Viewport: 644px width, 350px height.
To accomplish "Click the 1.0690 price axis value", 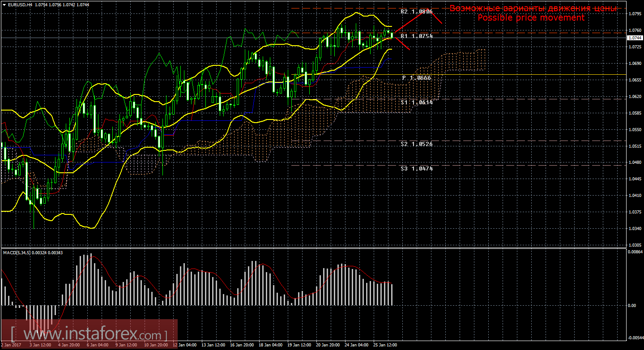I will pos(635,64).
